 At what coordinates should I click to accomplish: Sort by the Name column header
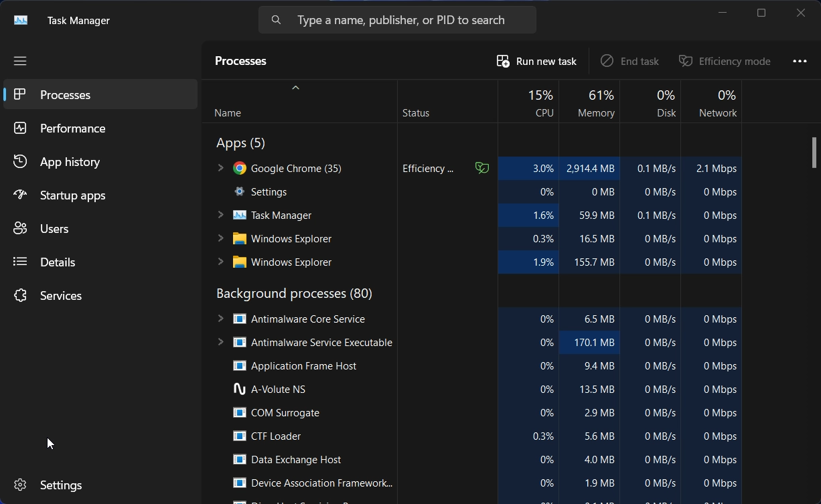pos(299,102)
